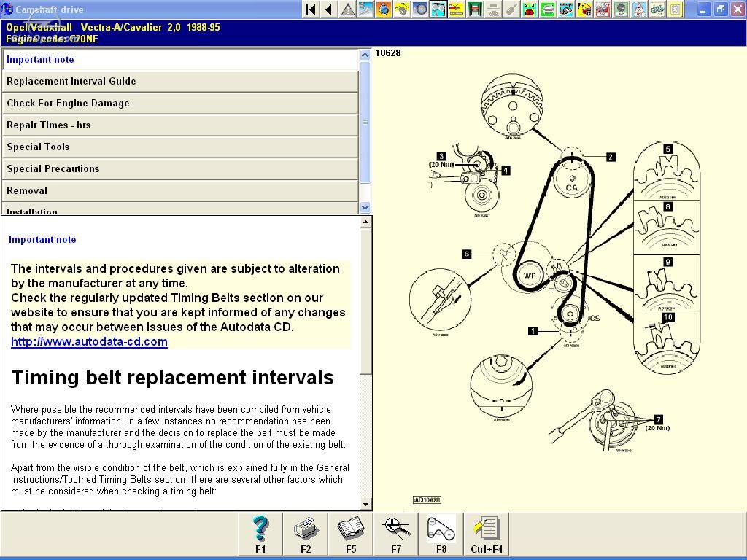Click callout number 4 in the diagram
Image resolution: width=747 pixels, height=560 pixels.
pos(506,170)
